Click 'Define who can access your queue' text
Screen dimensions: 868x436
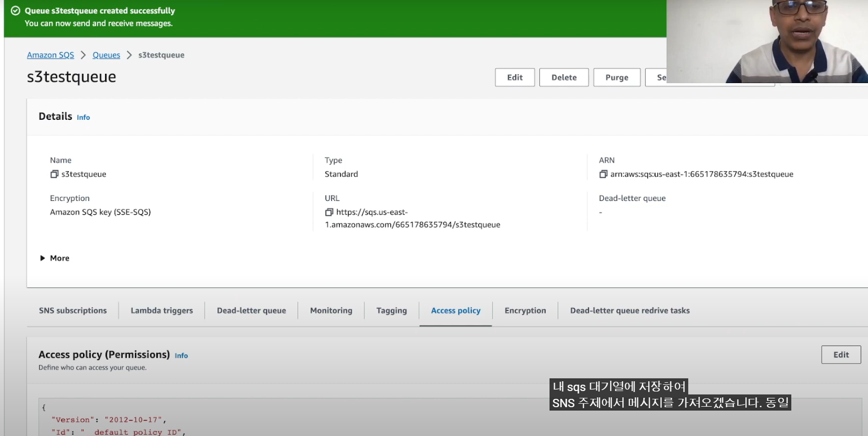coord(92,368)
